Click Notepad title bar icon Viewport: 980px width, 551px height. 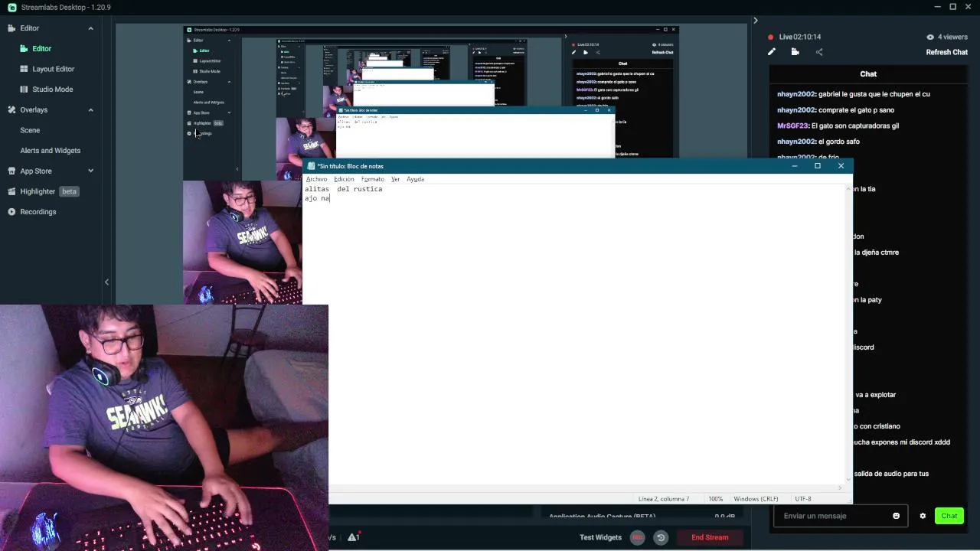[310, 166]
